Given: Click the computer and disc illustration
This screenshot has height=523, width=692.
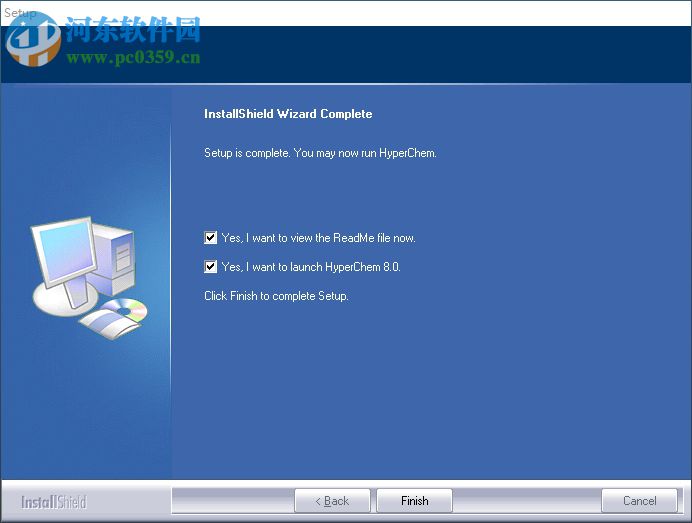Looking at the screenshot, I should coord(90,278).
